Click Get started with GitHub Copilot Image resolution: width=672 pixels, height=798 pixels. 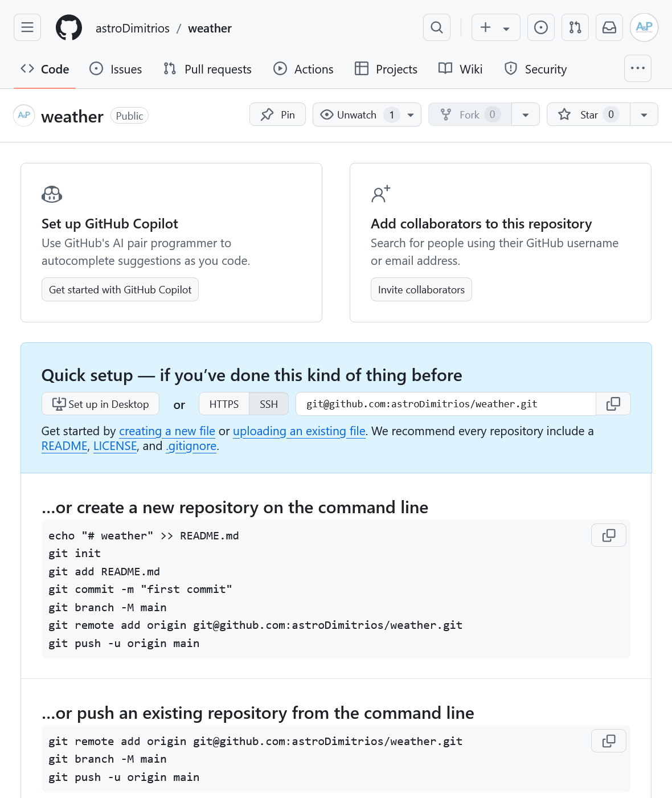pos(120,289)
